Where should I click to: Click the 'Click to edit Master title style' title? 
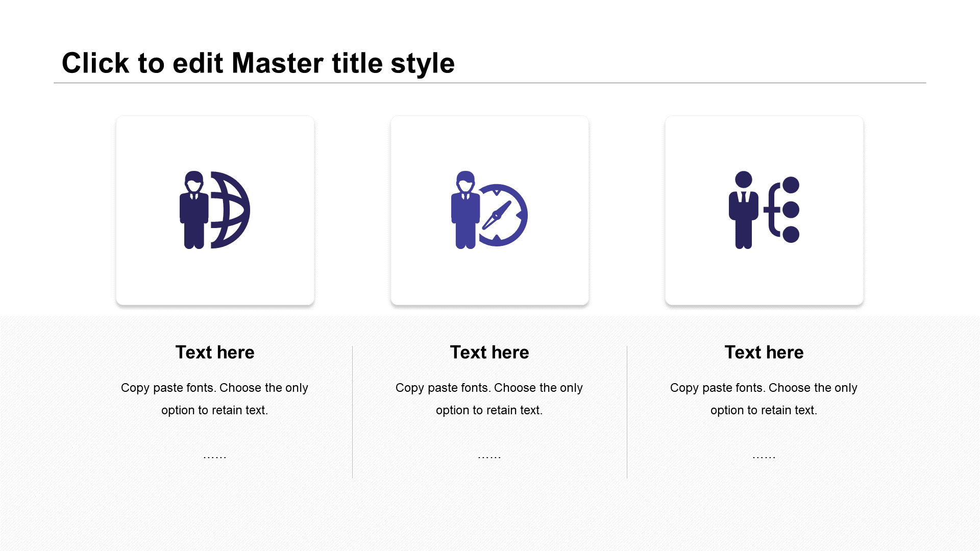tap(258, 63)
